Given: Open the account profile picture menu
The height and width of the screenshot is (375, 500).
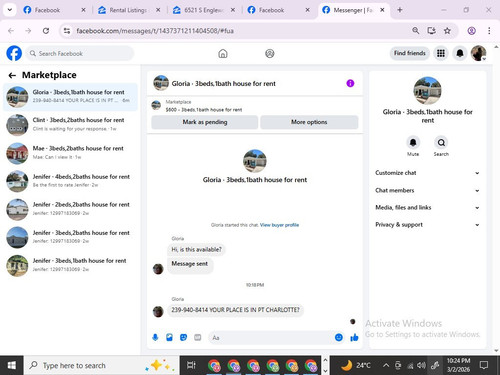Looking at the screenshot, I should pos(478,53).
